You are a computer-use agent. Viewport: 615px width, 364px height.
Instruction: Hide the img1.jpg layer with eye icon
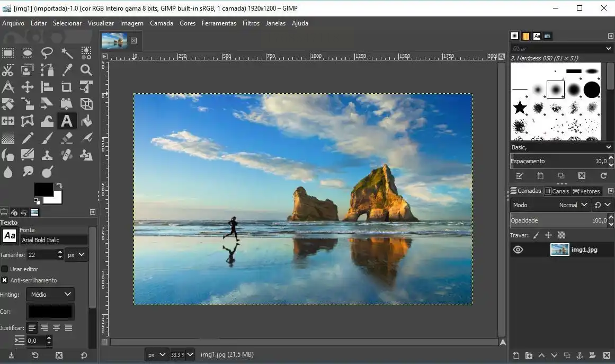tap(518, 250)
